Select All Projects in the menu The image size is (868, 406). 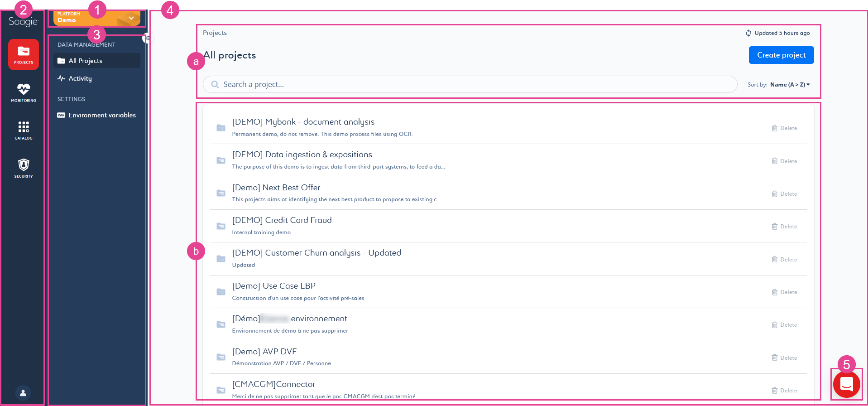pos(97,61)
